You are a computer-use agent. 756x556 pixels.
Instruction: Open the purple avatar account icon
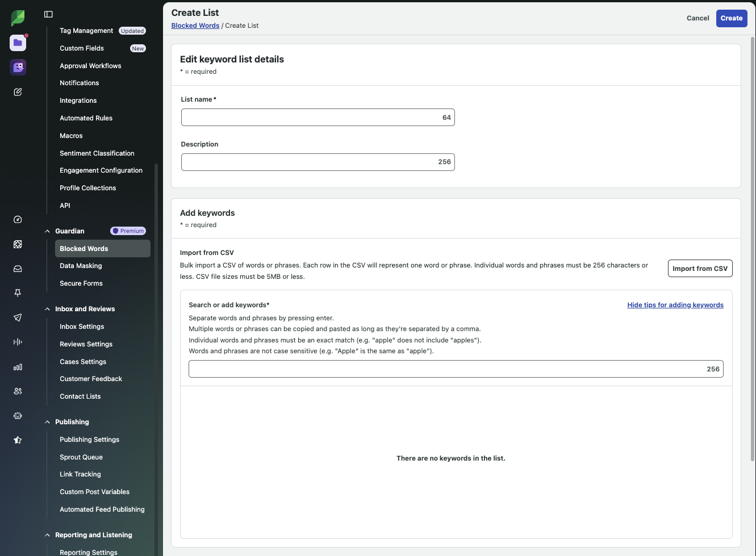coord(18,68)
